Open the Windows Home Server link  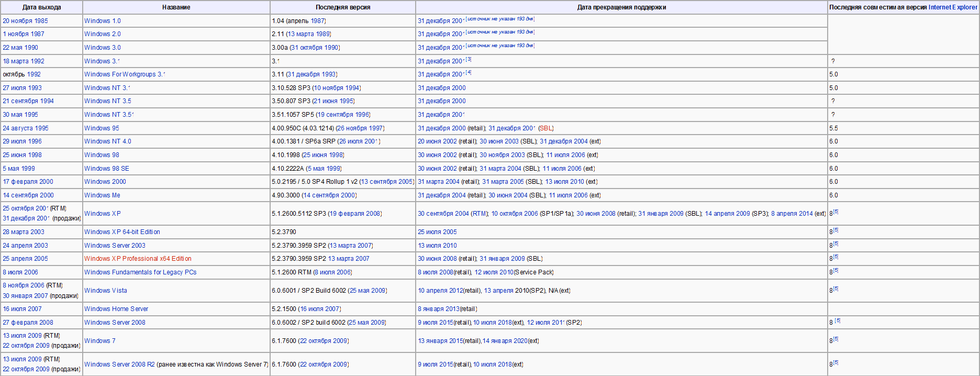pyautogui.click(x=116, y=309)
